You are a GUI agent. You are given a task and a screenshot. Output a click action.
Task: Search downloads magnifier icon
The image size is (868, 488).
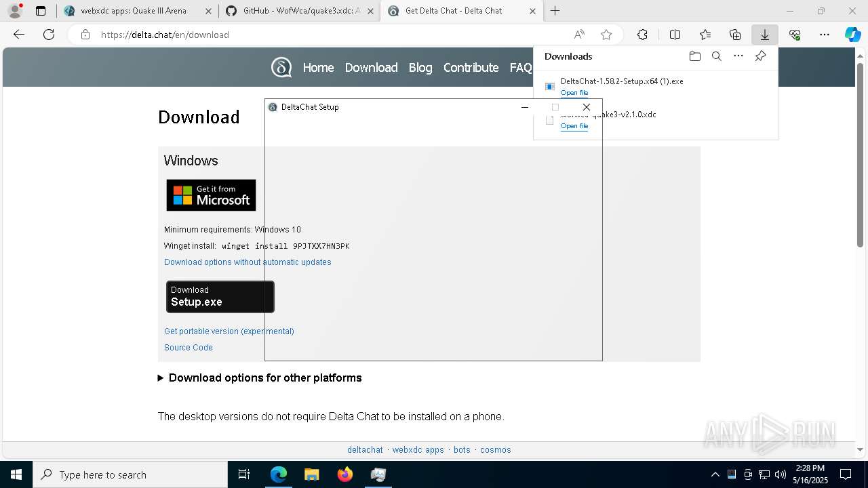coord(716,56)
